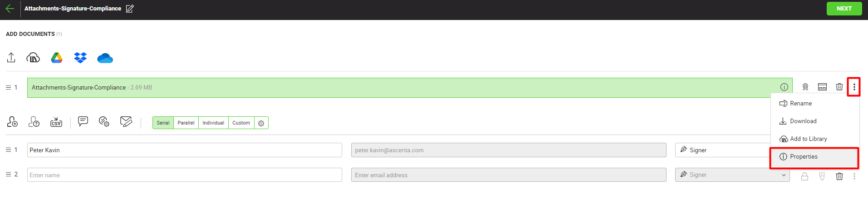Image resolution: width=868 pixels, height=210 pixels.
Task: Open the document library cloud icon
Action: [x=33, y=58]
